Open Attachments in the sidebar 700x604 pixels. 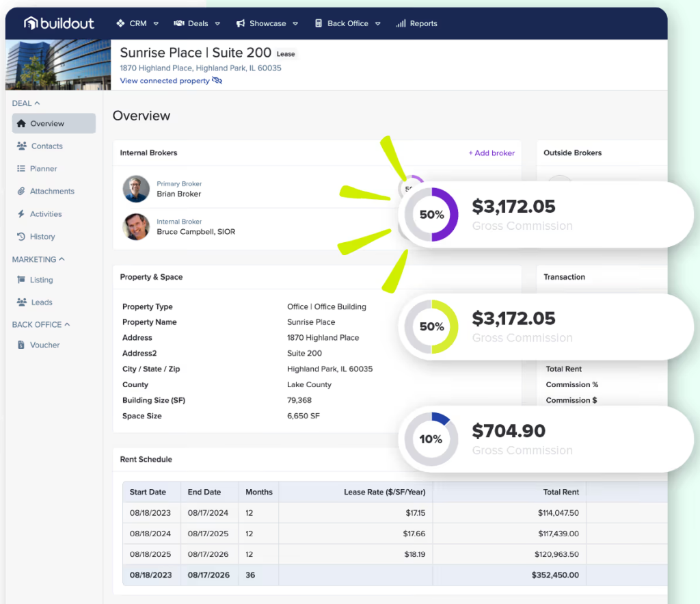(x=53, y=192)
